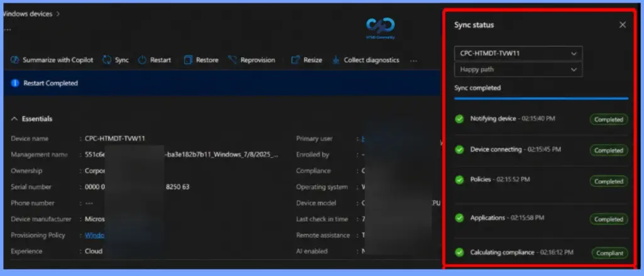Image resolution: width=644 pixels, height=276 pixels.
Task: Click green check icon for Notifying device
Action: [x=460, y=119]
